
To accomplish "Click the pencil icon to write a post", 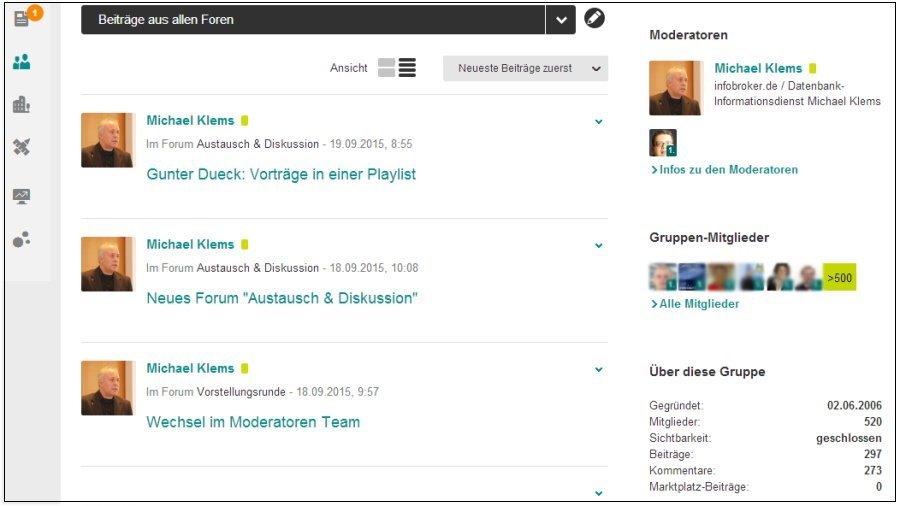I will coord(595,18).
